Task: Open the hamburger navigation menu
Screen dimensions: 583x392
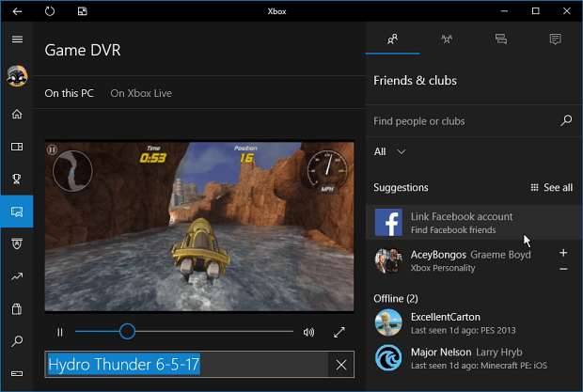Action: point(17,39)
